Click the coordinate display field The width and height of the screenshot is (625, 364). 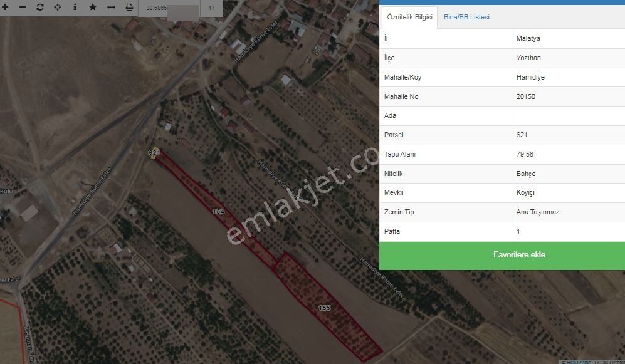pyautogui.click(x=171, y=9)
